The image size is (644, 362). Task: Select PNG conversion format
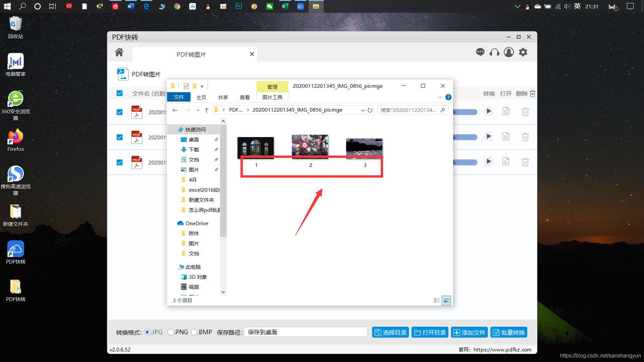(171, 332)
